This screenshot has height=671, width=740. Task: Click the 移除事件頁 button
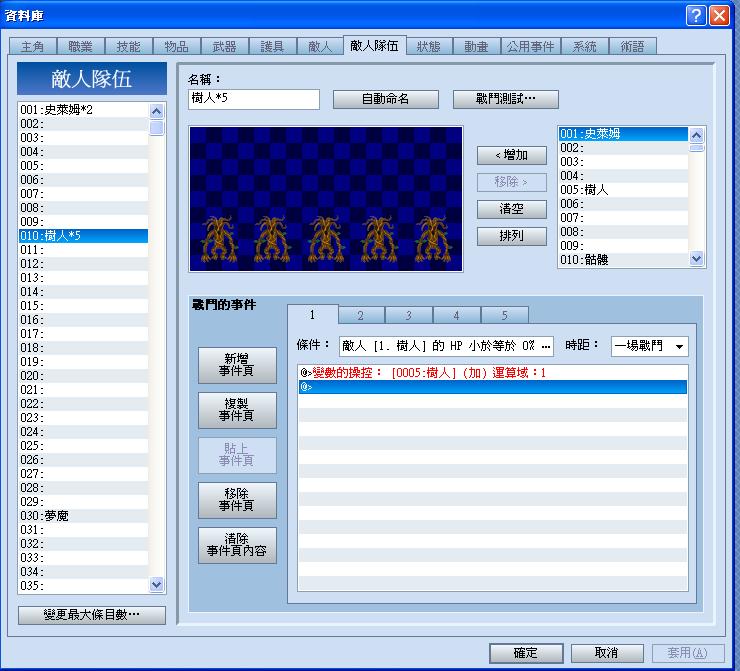coord(237,500)
